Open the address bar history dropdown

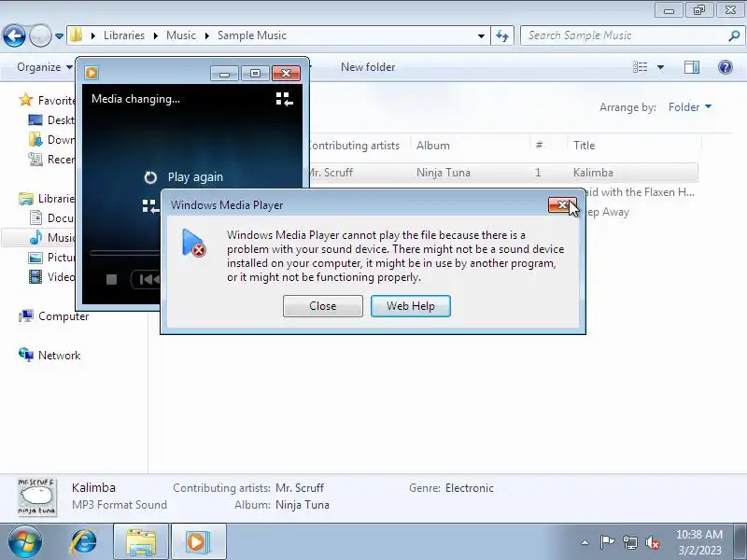click(x=481, y=35)
